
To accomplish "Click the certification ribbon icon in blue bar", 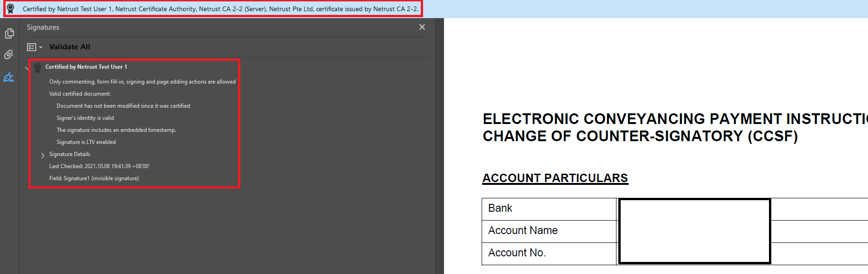I will pos(11,9).
